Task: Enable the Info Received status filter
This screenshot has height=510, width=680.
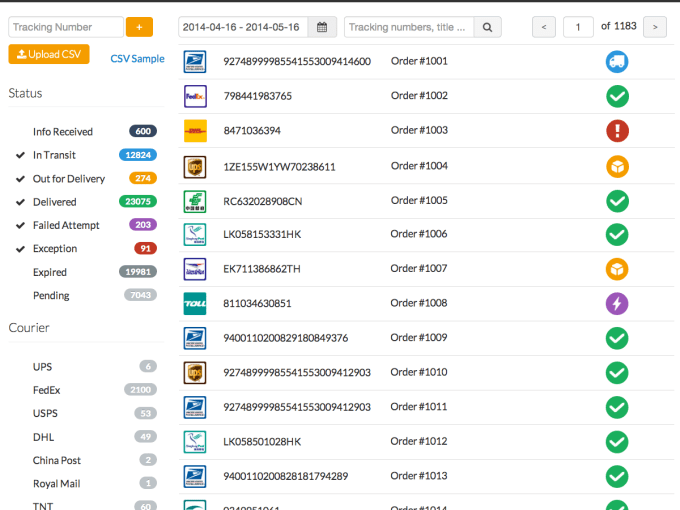Action: pos(62,132)
